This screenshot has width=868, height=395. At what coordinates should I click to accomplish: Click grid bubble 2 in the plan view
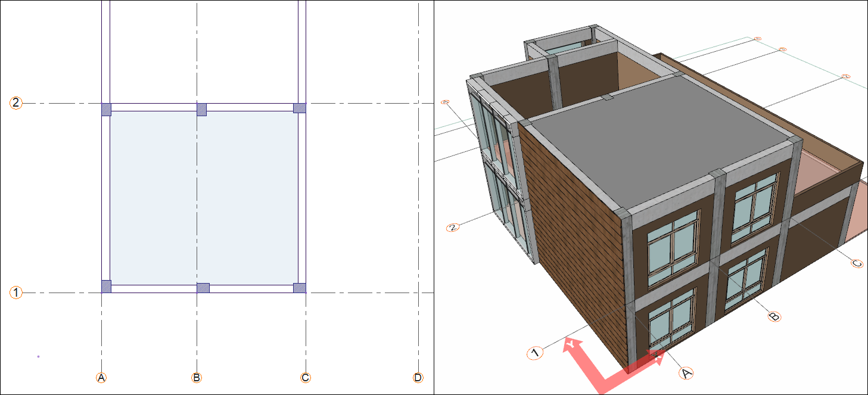click(16, 103)
